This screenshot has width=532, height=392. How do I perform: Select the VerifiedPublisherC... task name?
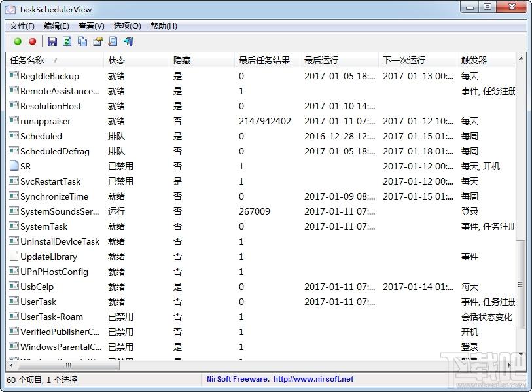coord(60,332)
